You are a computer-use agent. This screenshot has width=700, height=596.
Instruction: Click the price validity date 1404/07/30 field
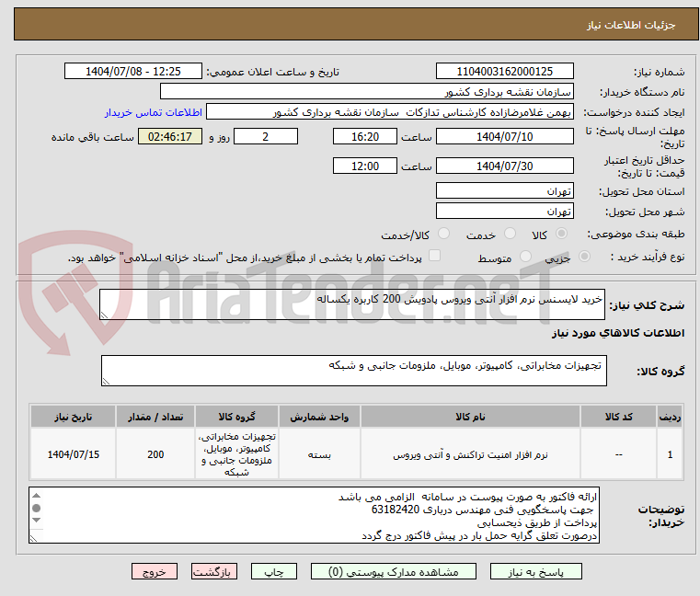point(504,166)
